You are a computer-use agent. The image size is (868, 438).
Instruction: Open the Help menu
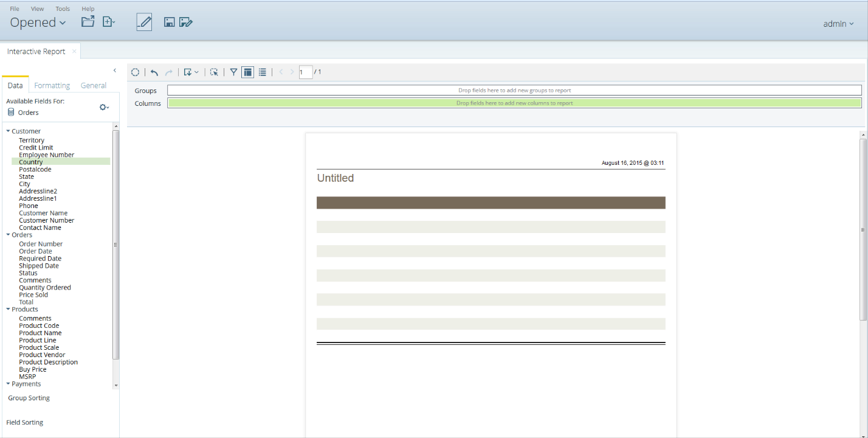click(88, 9)
